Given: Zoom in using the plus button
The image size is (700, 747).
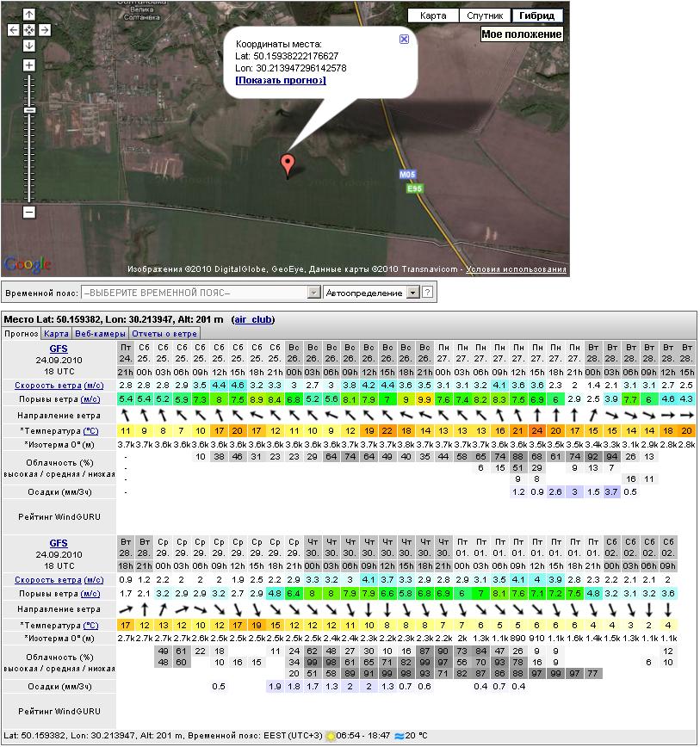Looking at the screenshot, I should pos(29,65).
